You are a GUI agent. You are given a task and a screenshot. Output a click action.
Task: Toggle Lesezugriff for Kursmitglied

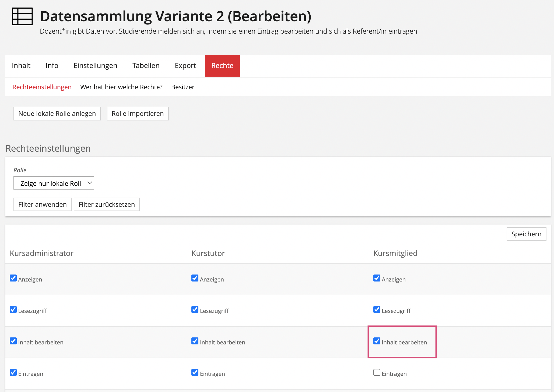point(377,309)
